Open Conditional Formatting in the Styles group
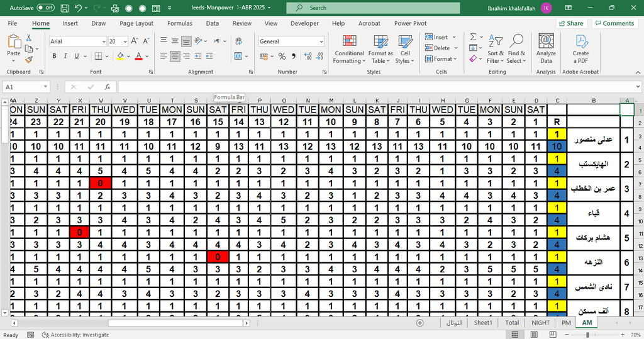 pyautogui.click(x=349, y=49)
